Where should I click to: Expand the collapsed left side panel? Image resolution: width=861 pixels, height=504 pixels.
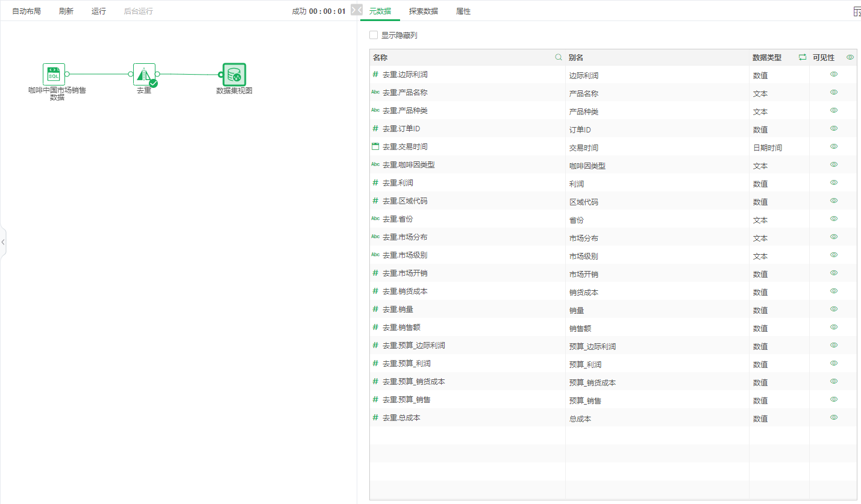(x=3, y=241)
